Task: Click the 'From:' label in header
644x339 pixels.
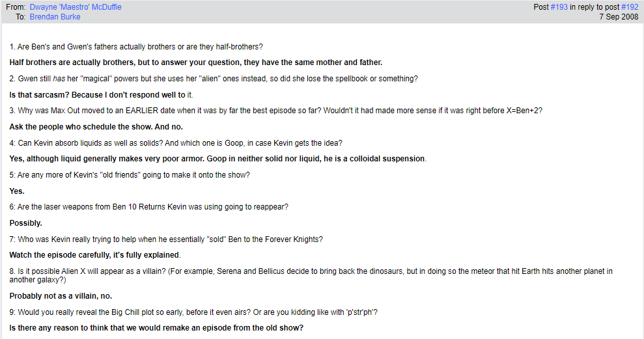Action: click(16, 7)
